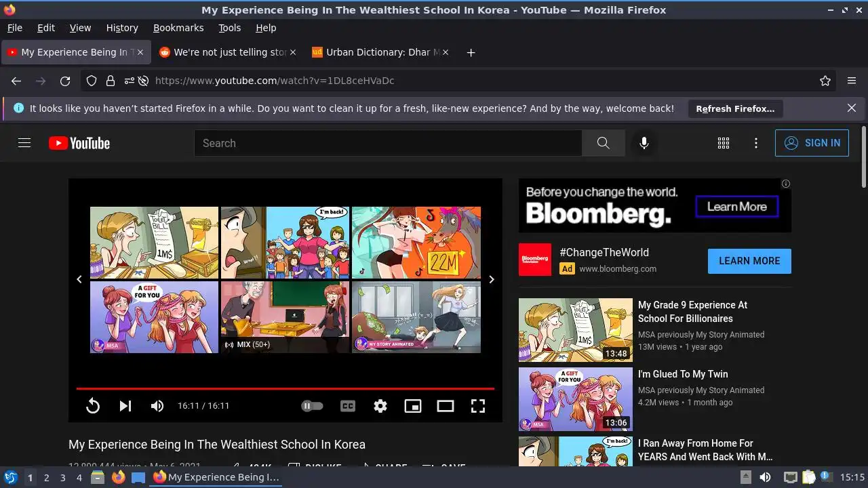This screenshot has width=868, height=488.
Task: Open 'I'm Glued To My Twin' title
Action: 683,374
